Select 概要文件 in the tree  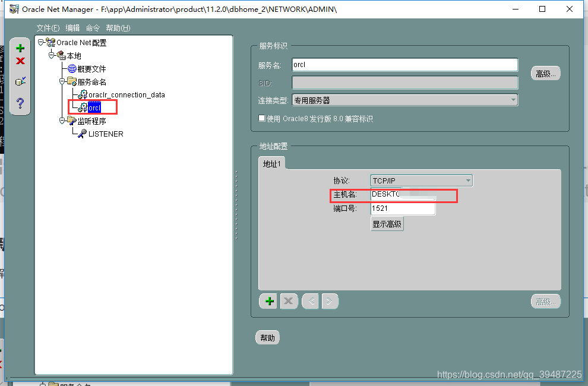click(x=92, y=69)
